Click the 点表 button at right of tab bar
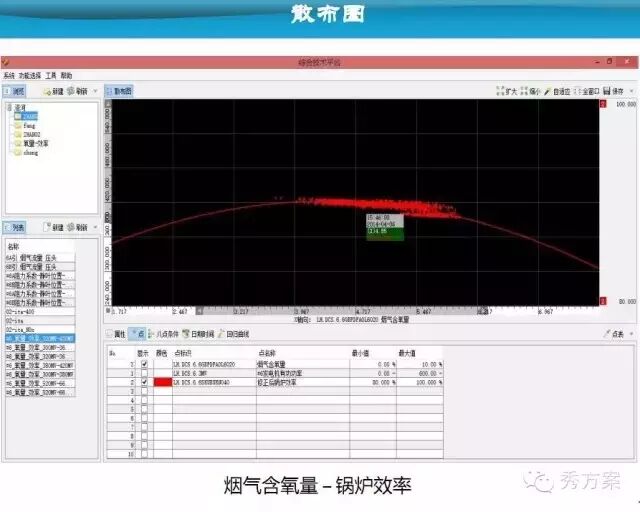The image size is (640, 512). pos(614,334)
